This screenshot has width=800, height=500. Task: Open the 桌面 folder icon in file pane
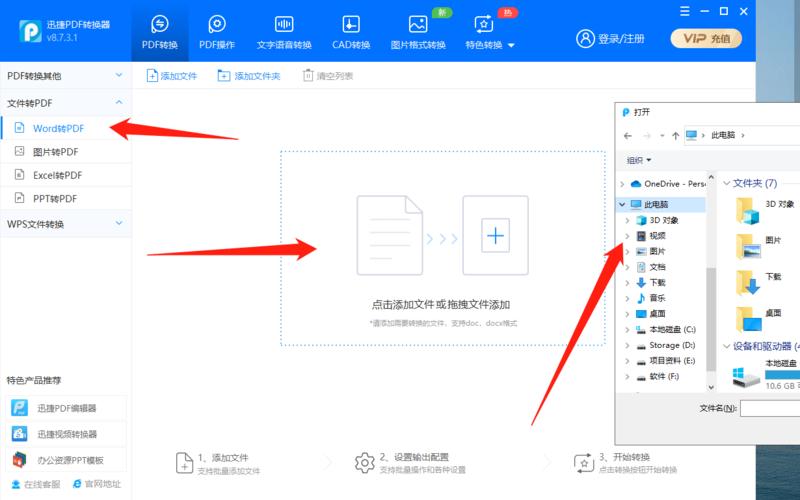click(748, 319)
